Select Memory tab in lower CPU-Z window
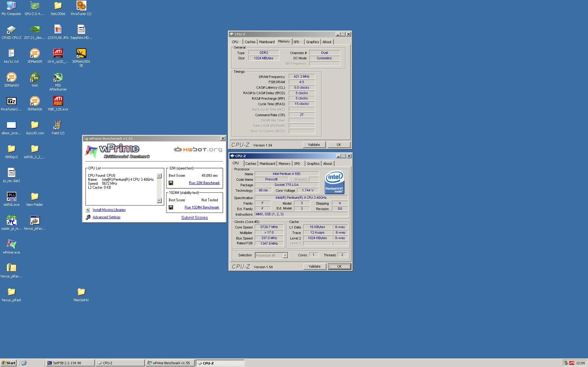The image size is (588, 367). [x=284, y=164]
